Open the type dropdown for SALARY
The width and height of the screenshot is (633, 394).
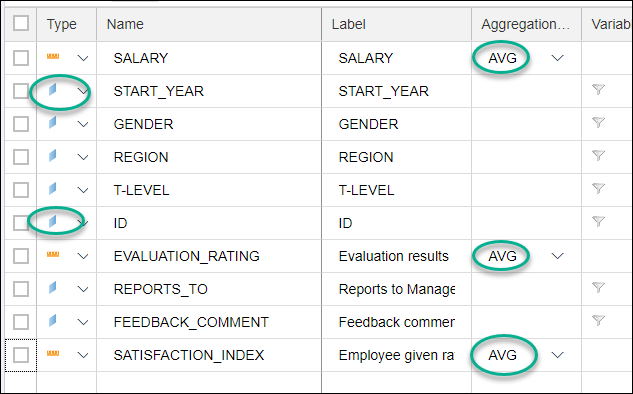tap(83, 59)
